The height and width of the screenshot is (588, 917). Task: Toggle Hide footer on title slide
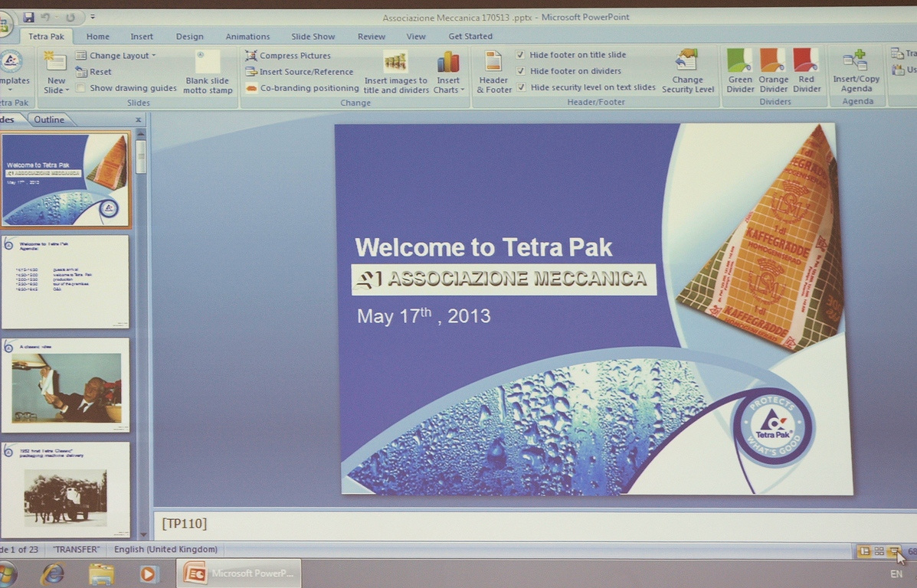520,54
